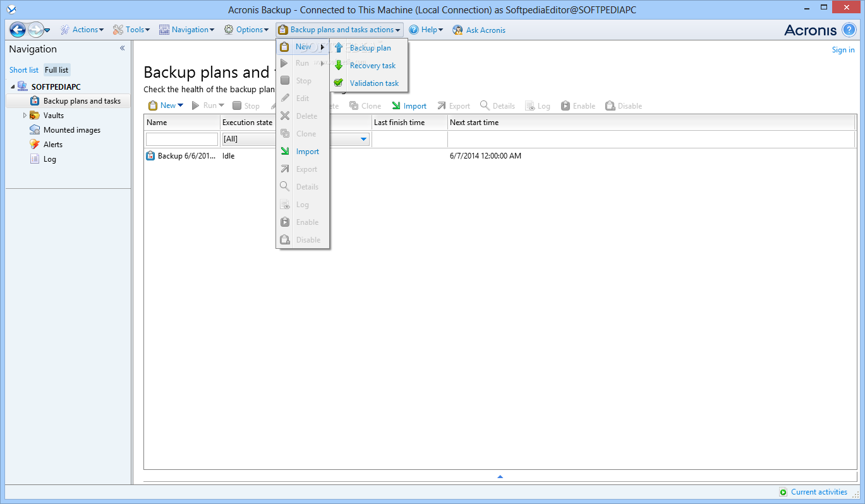Collapse Backup plans and tasks actions menu

coord(339,30)
